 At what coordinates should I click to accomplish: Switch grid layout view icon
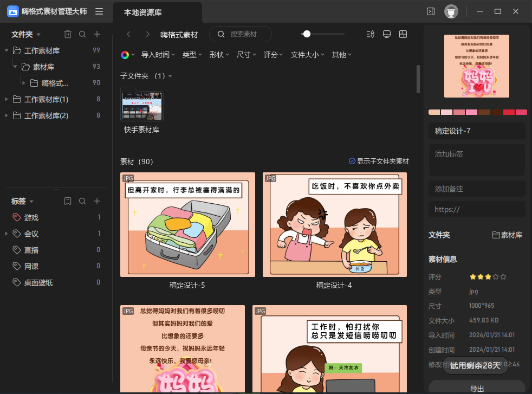tap(403, 34)
